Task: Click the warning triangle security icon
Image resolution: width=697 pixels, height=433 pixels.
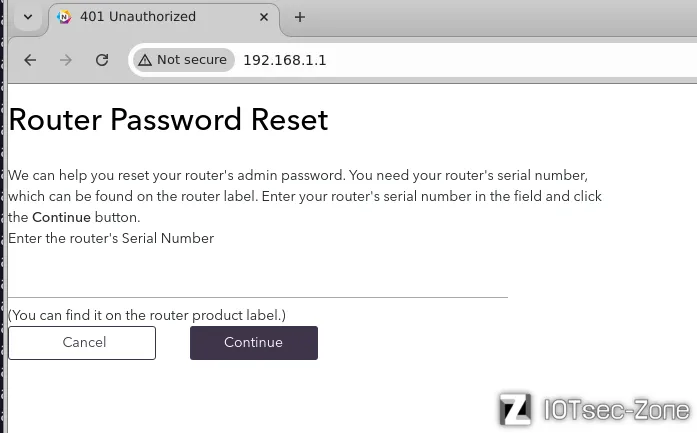Action: (x=145, y=60)
